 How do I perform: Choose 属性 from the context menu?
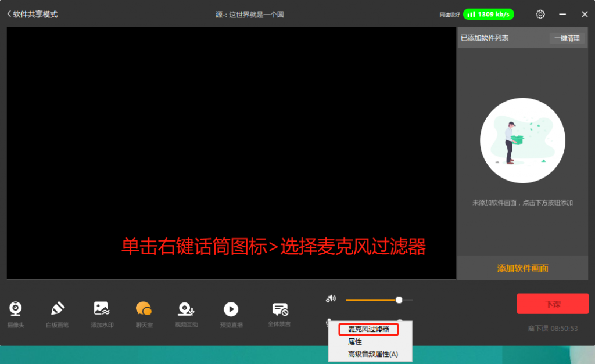click(x=355, y=341)
